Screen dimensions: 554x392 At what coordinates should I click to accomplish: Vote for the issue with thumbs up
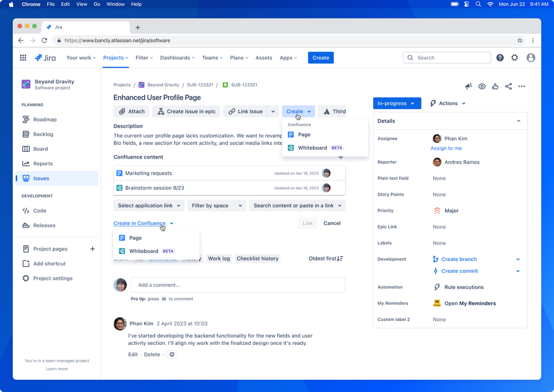(495, 86)
